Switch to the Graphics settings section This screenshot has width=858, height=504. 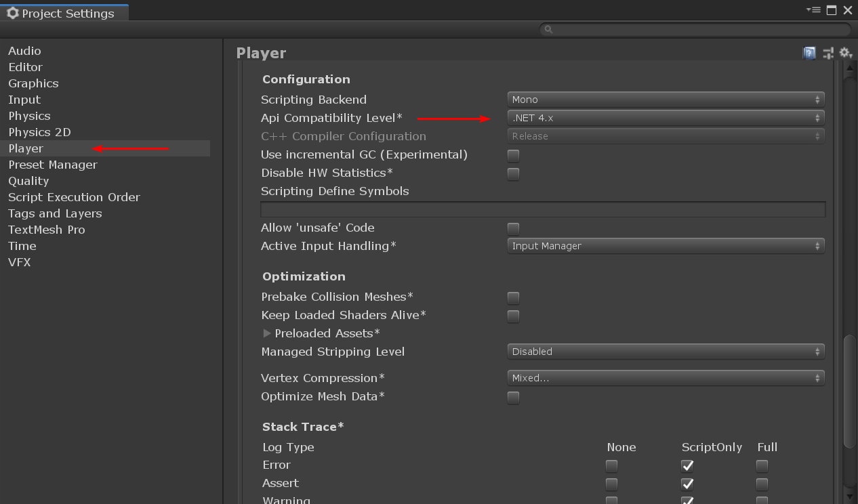[x=33, y=83]
